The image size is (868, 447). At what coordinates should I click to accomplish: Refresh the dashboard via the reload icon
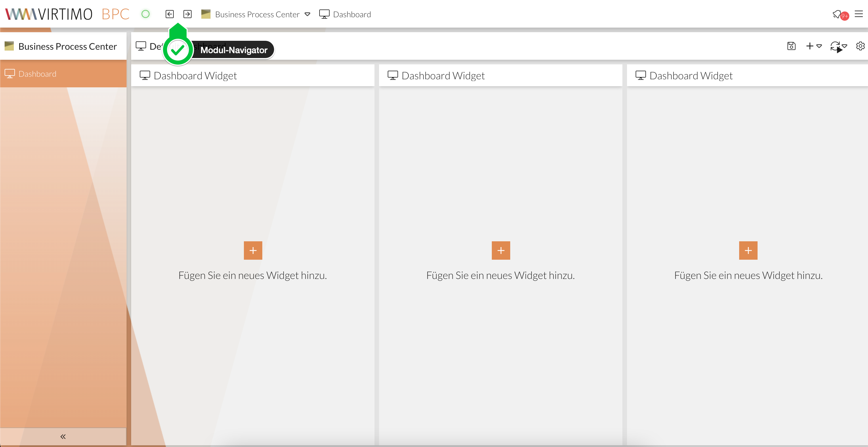coord(835,46)
